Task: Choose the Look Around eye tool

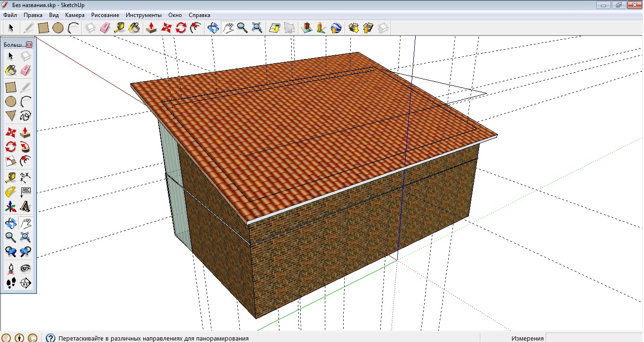Action: click(x=26, y=268)
